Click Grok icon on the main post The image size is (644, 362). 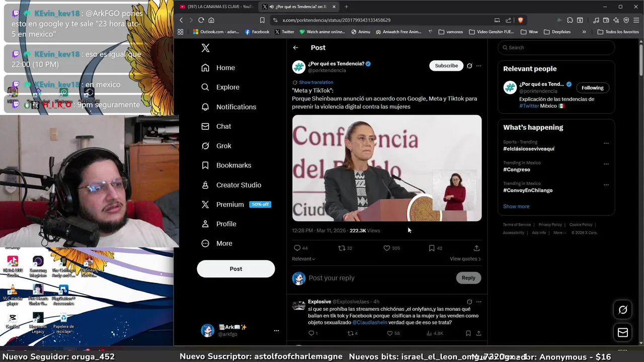pyautogui.click(x=469, y=66)
